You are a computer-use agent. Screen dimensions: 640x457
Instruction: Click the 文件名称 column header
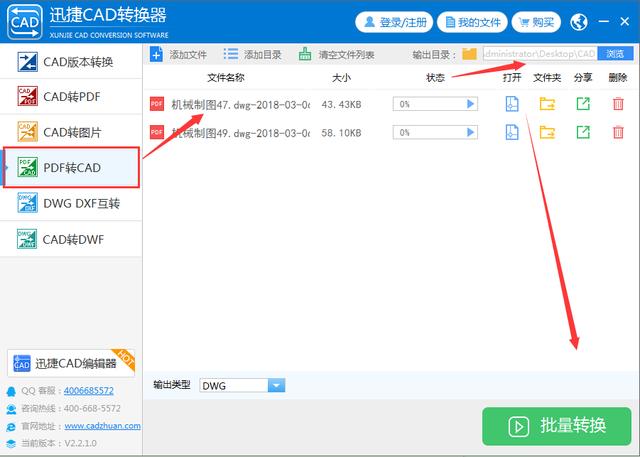pyautogui.click(x=226, y=78)
